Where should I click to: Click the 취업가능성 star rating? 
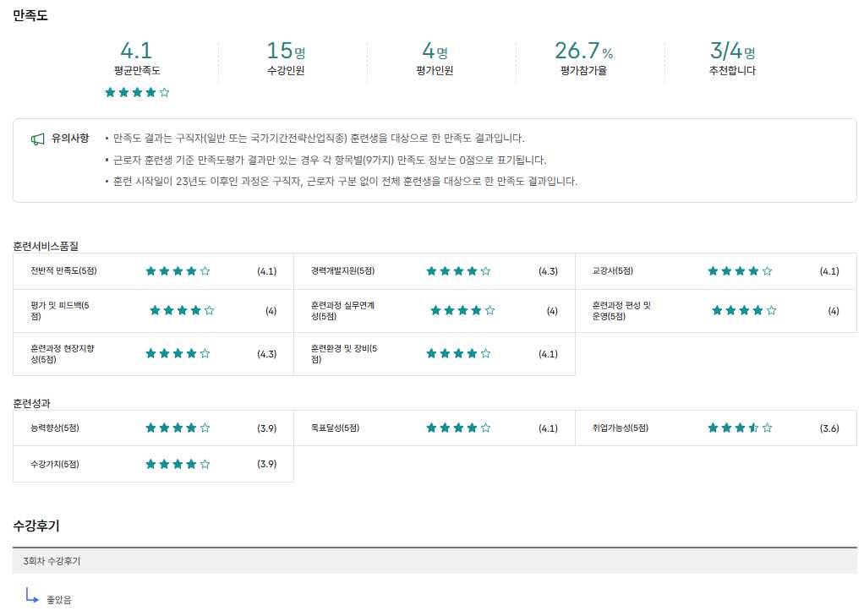pyautogui.click(x=740, y=428)
